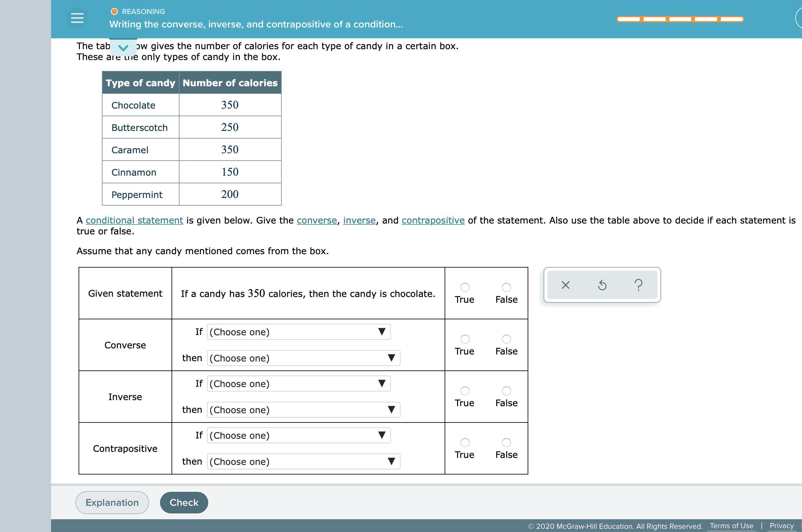Select False for the Converse row
The width and height of the screenshot is (802, 532).
click(x=506, y=339)
